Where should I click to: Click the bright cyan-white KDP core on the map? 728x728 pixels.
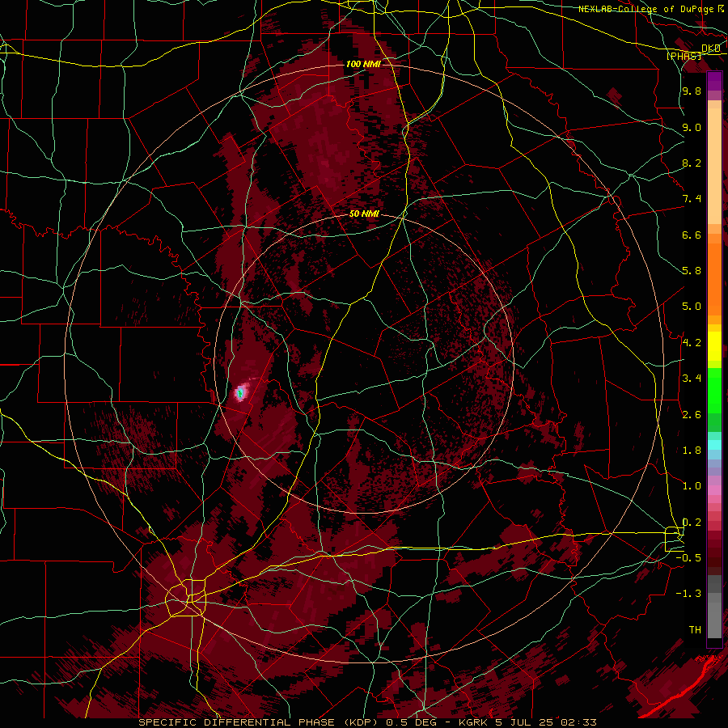[x=240, y=393]
